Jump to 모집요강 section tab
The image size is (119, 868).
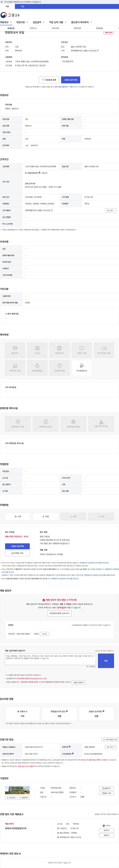point(11,28)
